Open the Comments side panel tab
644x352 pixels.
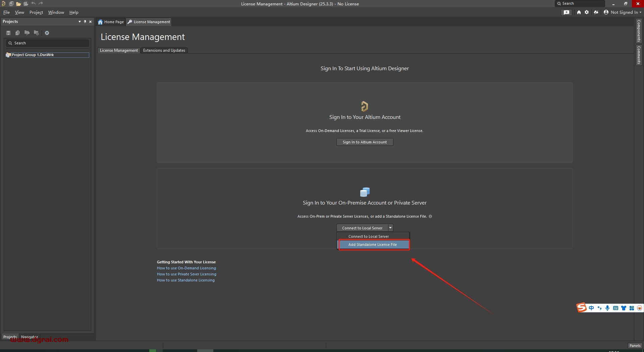point(639,55)
